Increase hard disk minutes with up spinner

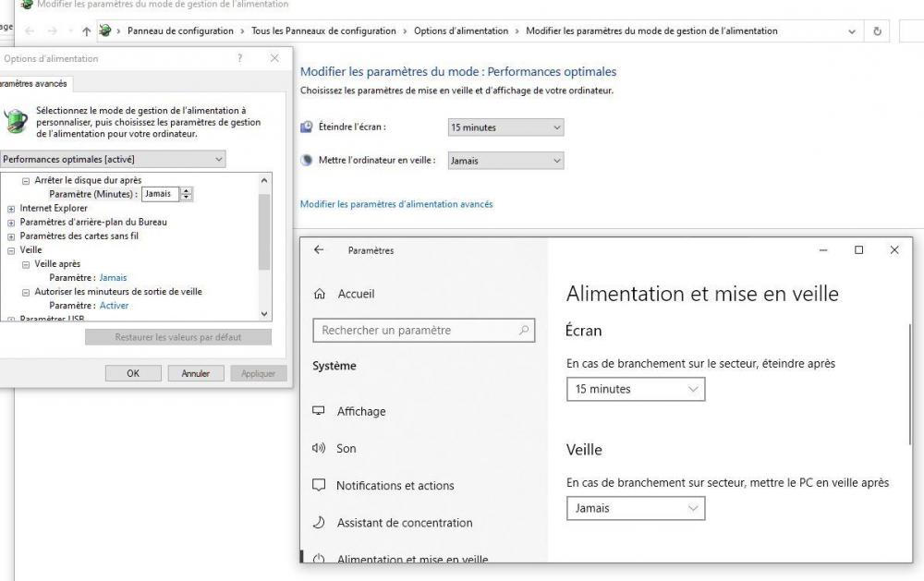(187, 190)
